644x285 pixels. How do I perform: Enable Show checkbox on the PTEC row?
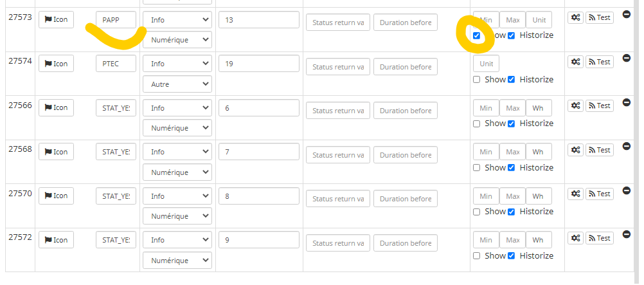pyautogui.click(x=476, y=80)
